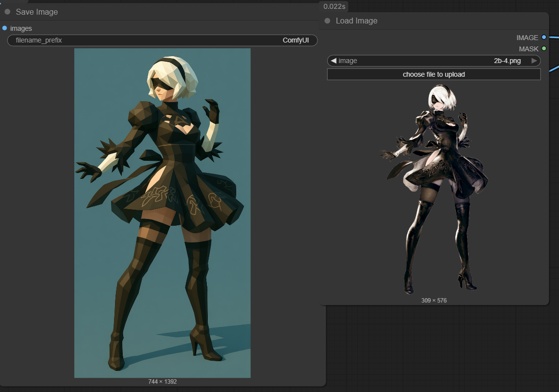Select next image with the right arrow
The height and width of the screenshot is (392, 559).
tap(534, 61)
